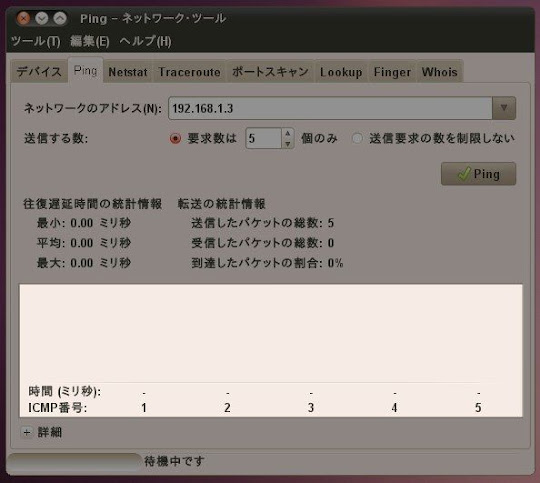This screenshot has width=540, height=483.
Task: Expand the 詳細 details section
Action: 27,432
